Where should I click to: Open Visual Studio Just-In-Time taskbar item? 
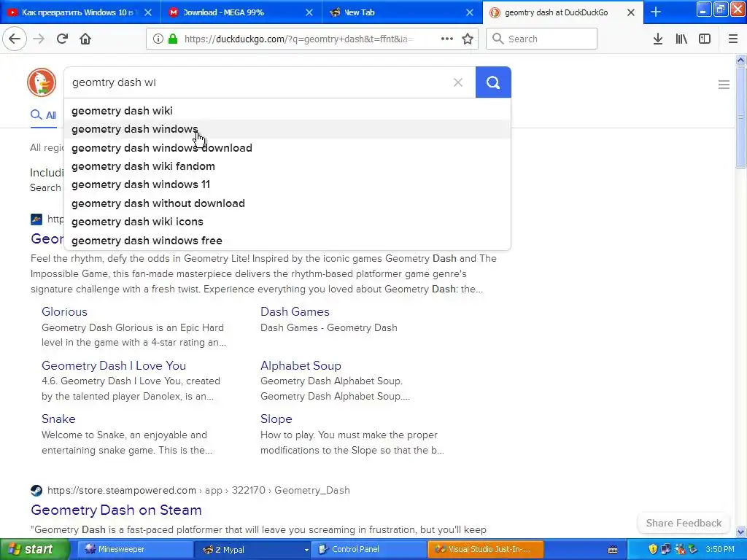pyautogui.click(x=485, y=549)
